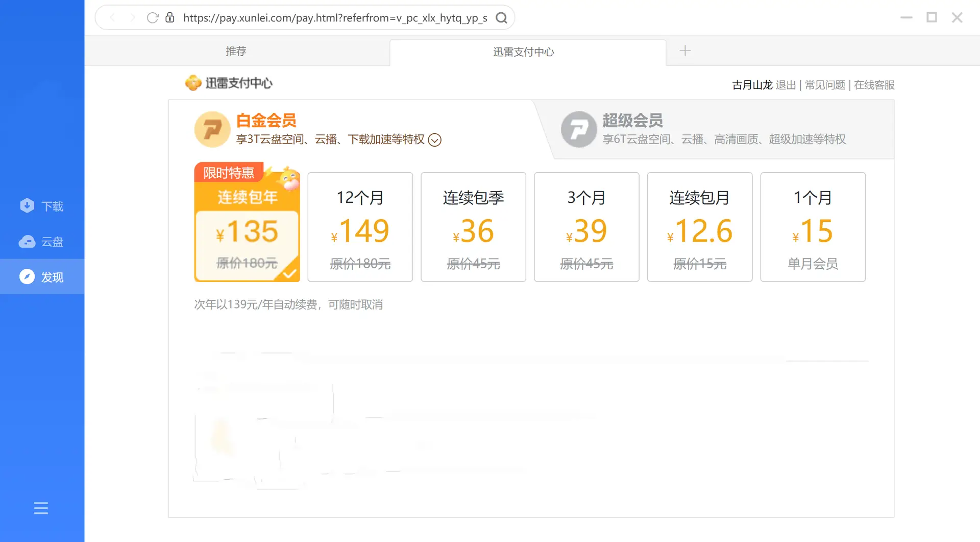Click the padlock security icon
The image size is (980, 542).
click(x=170, y=18)
